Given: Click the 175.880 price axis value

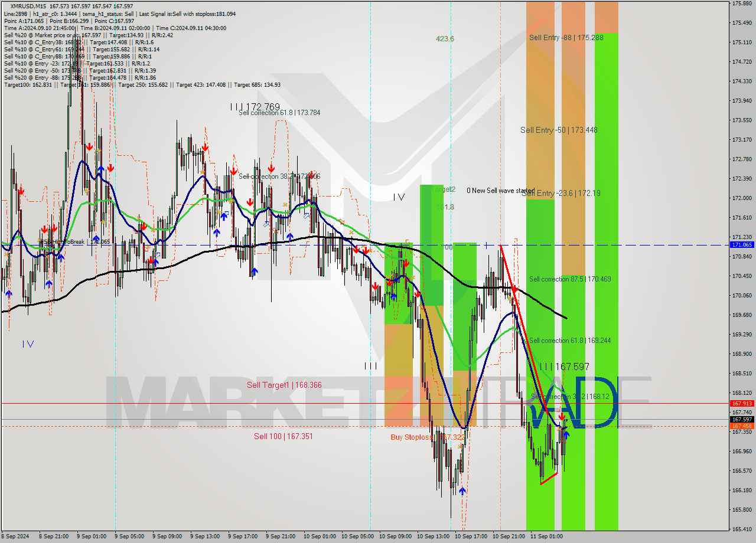Looking at the screenshot, I should 741,4.
